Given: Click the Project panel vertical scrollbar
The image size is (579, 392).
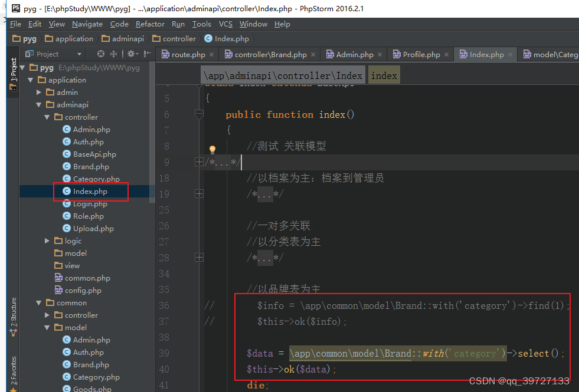Looking at the screenshot, I should pyautogui.click(x=152, y=133).
